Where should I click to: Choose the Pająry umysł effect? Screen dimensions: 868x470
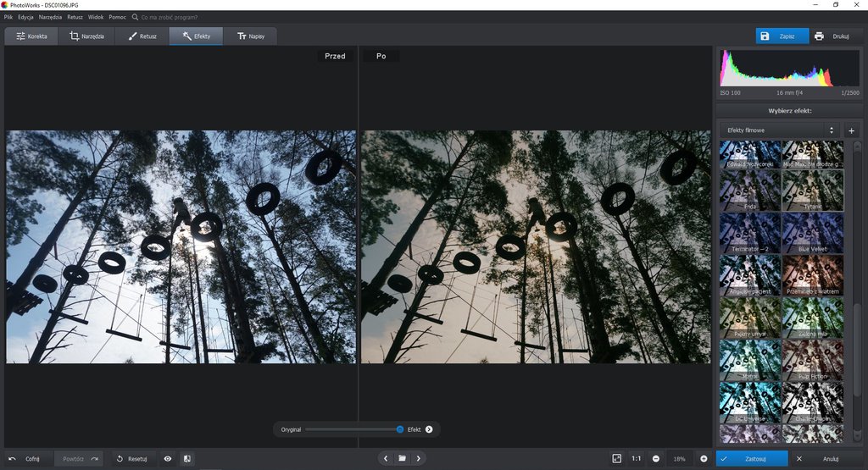tap(750, 318)
